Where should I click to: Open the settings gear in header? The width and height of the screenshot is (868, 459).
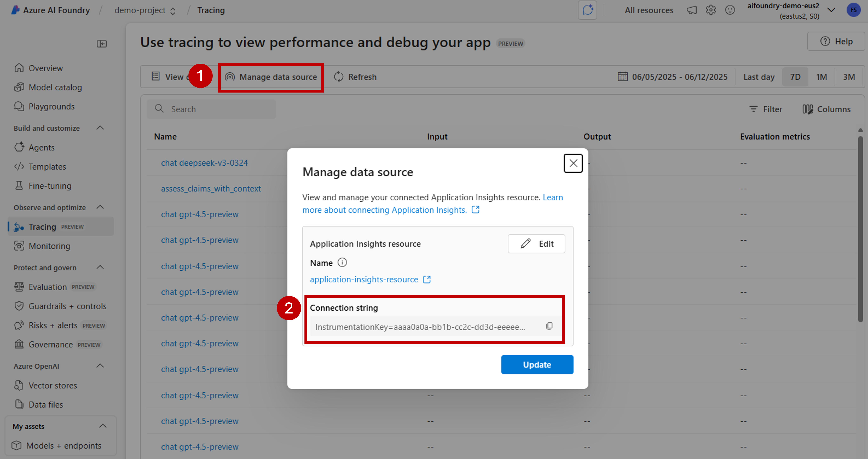pyautogui.click(x=711, y=10)
